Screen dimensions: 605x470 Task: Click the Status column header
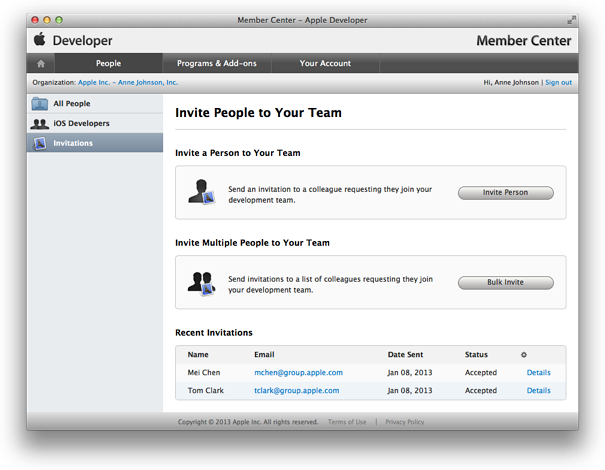click(x=476, y=355)
